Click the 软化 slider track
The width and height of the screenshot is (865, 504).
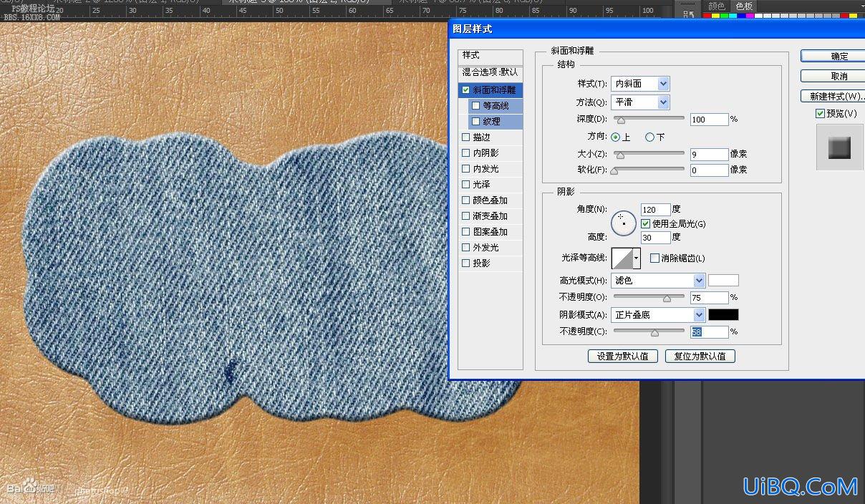click(x=649, y=170)
